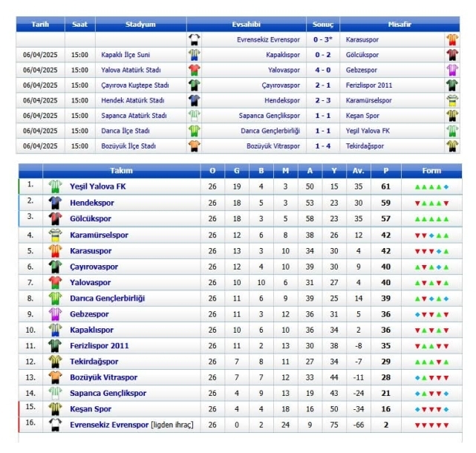Click Gölcükspor jersey icon in standings table
Viewport: 476px width, 453px height.
[x=54, y=218]
